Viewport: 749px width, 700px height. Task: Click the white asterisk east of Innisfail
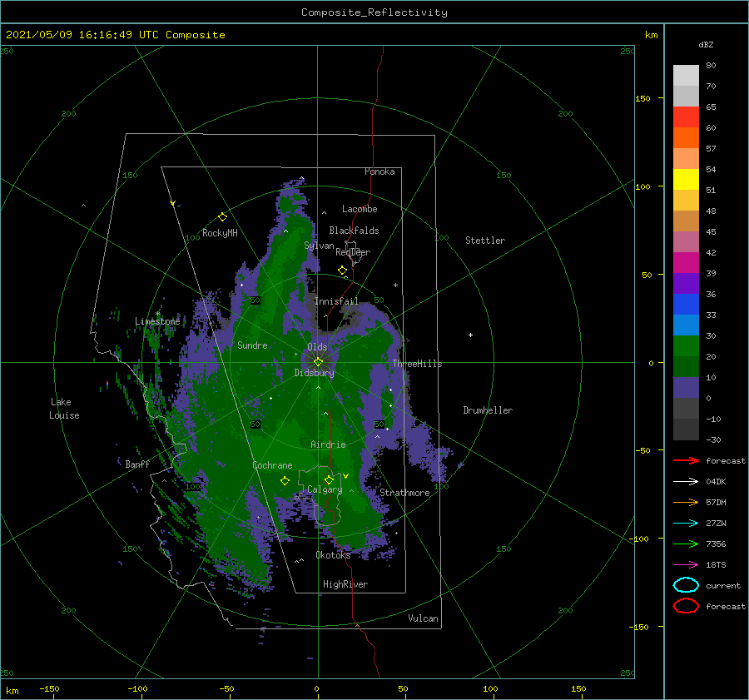tap(395, 285)
